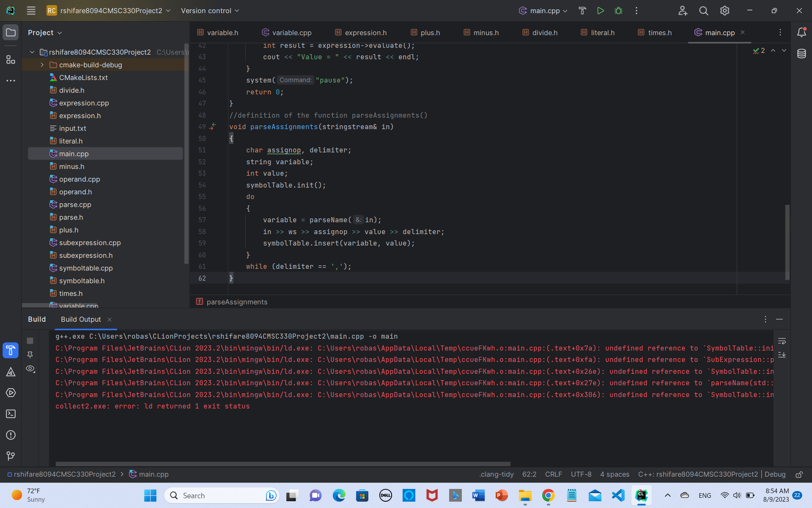
Task: Open the main hamburger menu
Action: coord(31,11)
